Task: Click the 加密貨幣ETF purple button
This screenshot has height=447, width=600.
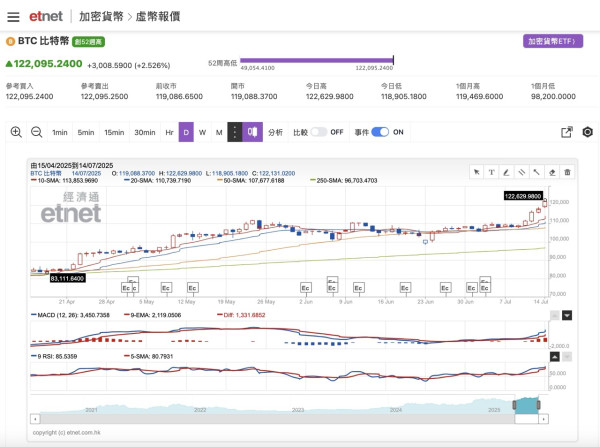Action: (553, 41)
